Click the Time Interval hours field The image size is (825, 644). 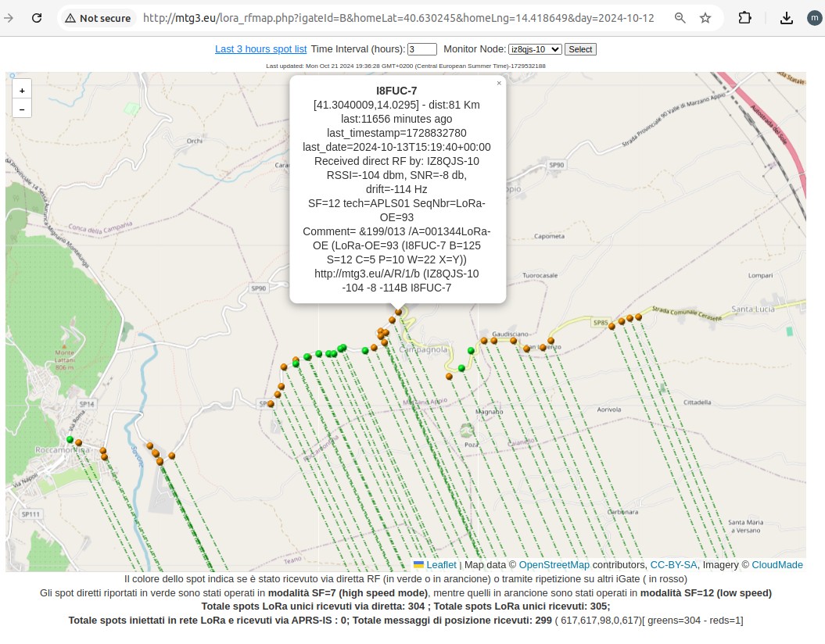click(422, 49)
